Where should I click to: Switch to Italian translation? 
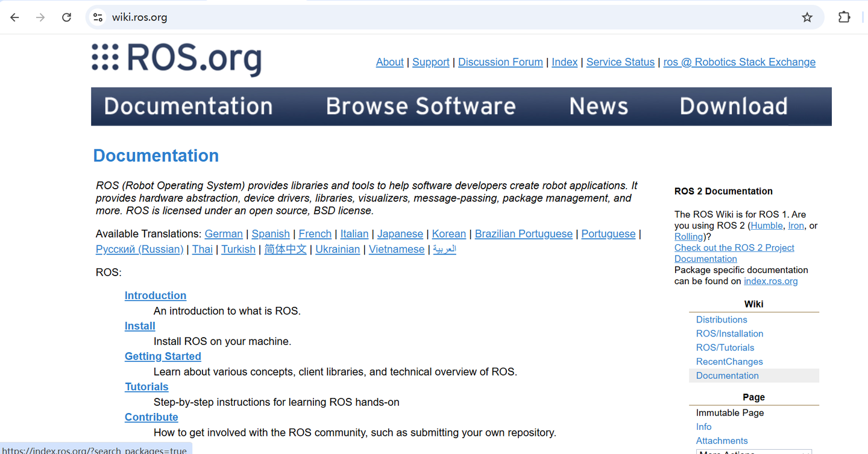pos(354,234)
